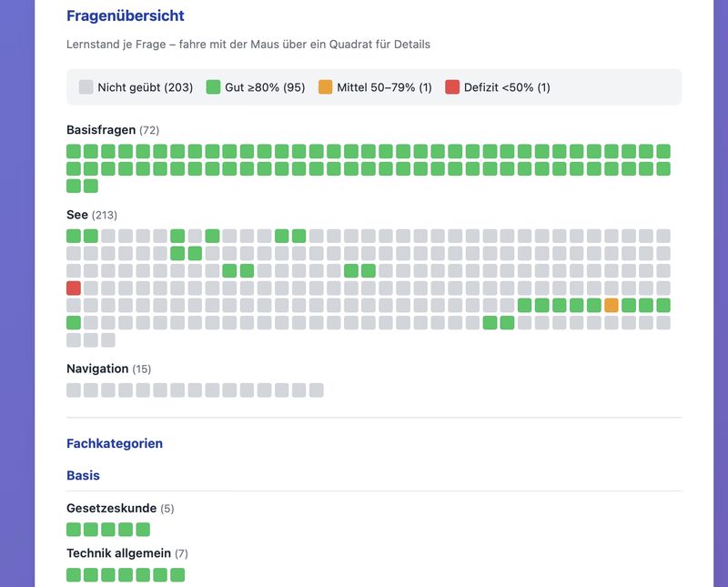Click the red 'Defizit <50%' legend swatch
The width and height of the screenshot is (728, 587).
pos(452,87)
